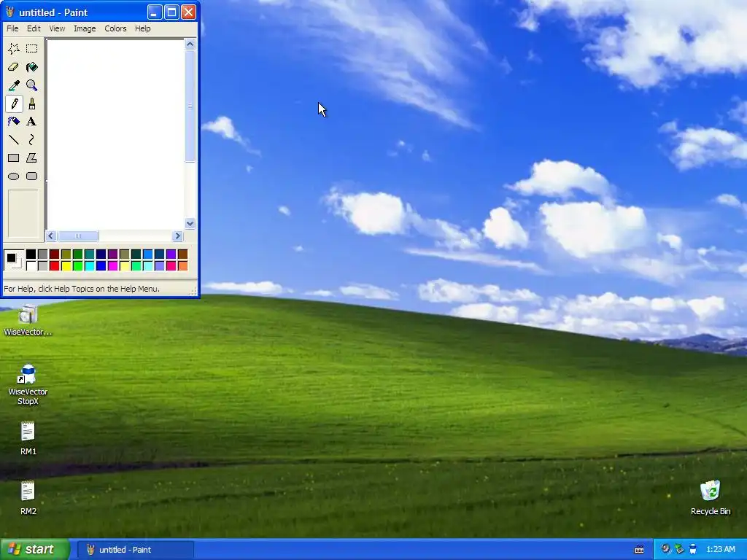Select the RM2 text file icon

28,497
